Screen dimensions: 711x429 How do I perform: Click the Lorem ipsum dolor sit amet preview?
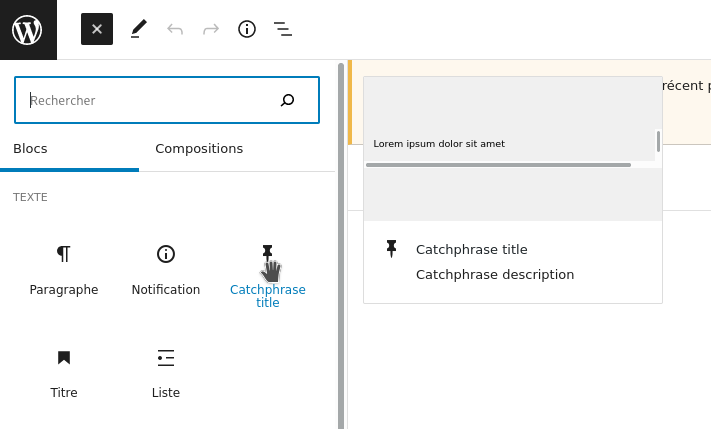[439, 144]
